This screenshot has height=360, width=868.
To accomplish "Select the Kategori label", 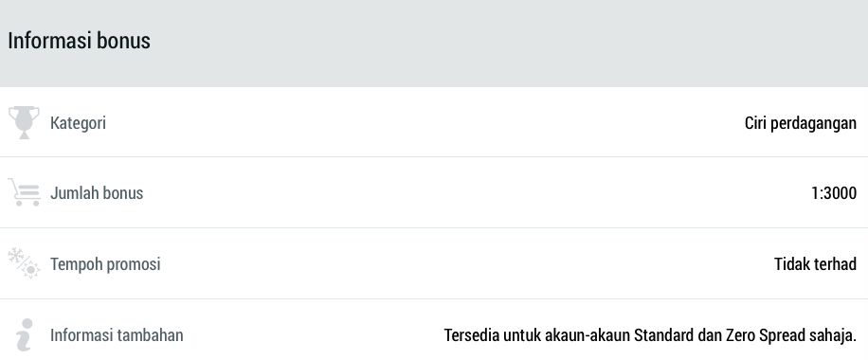I will 78,123.
